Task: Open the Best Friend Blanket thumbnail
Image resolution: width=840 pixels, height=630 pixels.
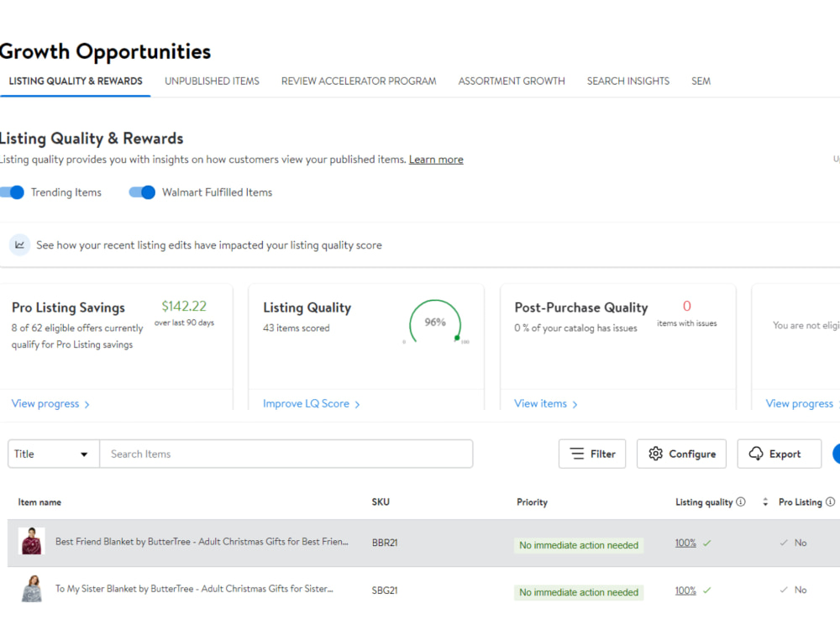Action: coord(32,541)
